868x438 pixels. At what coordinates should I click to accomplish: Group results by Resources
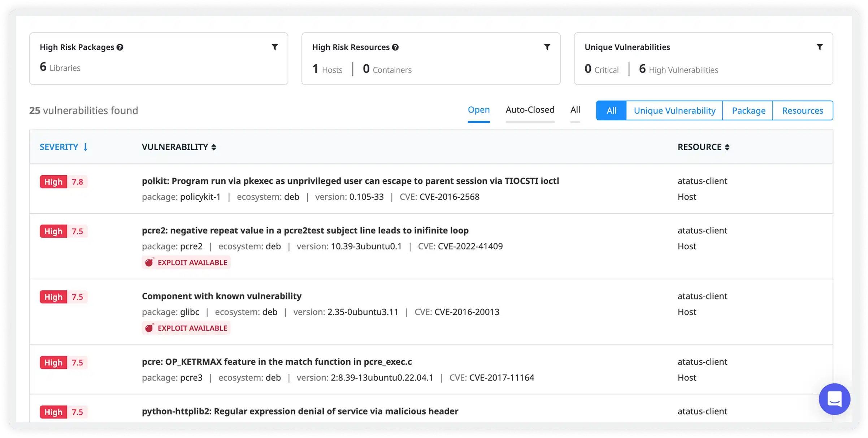tap(802, 110)
